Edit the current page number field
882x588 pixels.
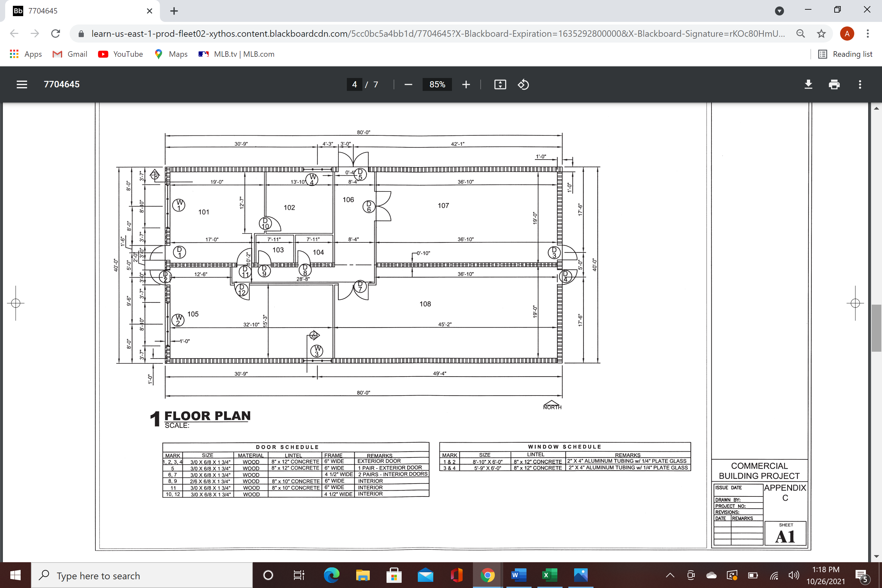[x=354, y=84]
